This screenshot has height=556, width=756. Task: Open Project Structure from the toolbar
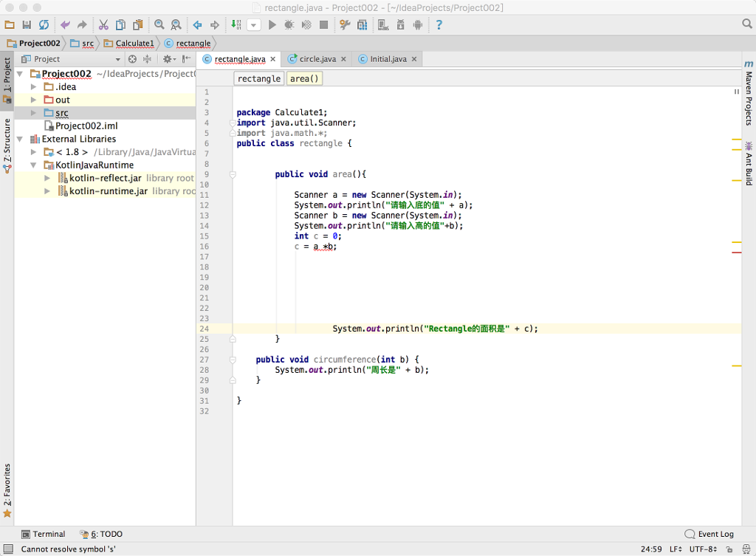362,25
